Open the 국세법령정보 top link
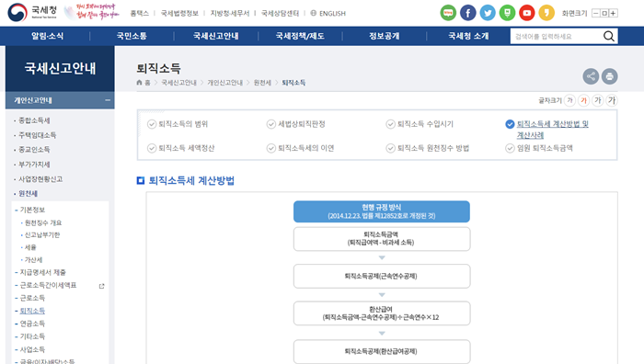 click(179, 13)
